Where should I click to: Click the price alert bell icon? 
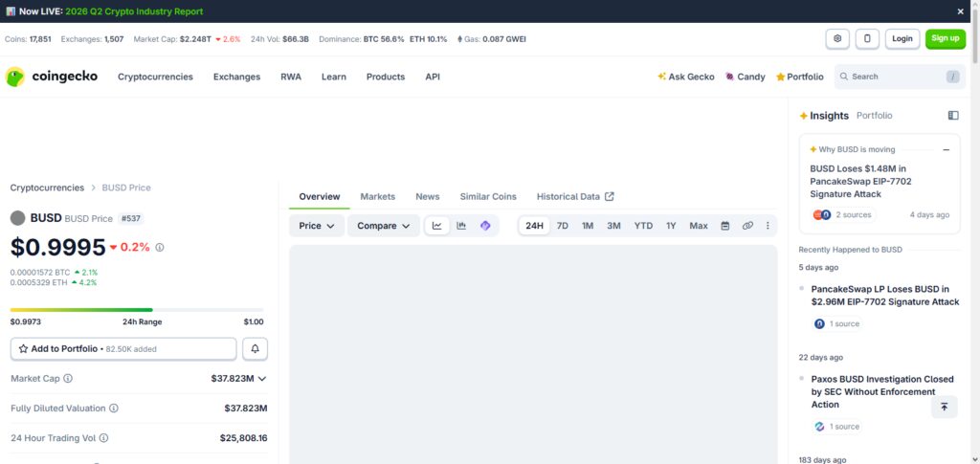pyautogui.click(x=255, y=349)
